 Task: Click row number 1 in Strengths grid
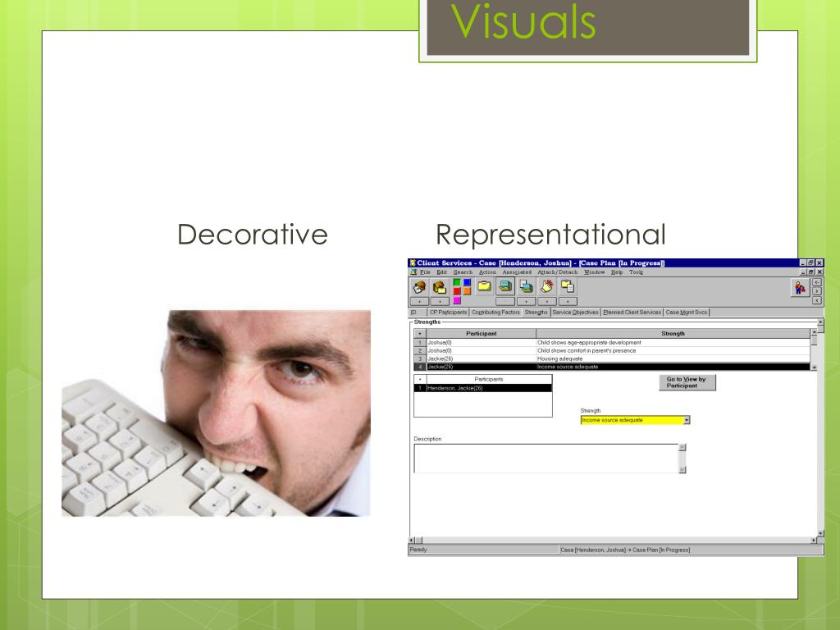[x=420, y=342]
